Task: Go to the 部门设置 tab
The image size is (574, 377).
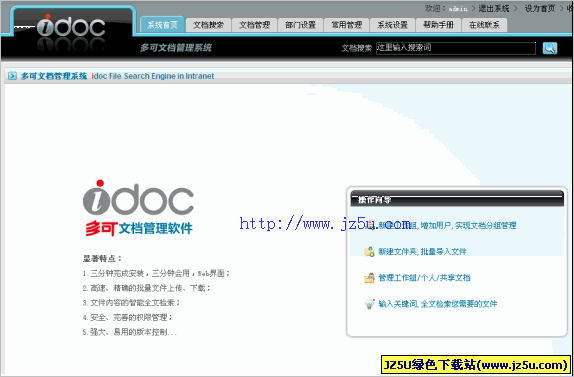Action: (301, 25)
